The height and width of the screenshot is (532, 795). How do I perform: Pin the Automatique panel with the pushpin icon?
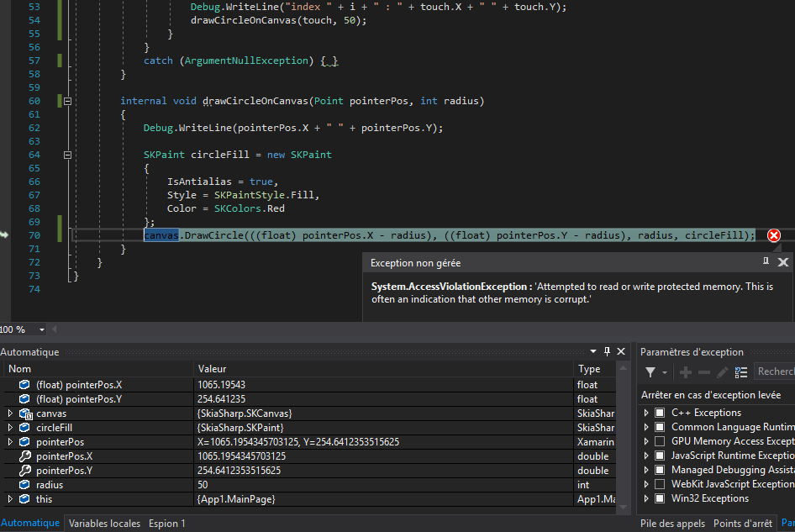[607, 351]
